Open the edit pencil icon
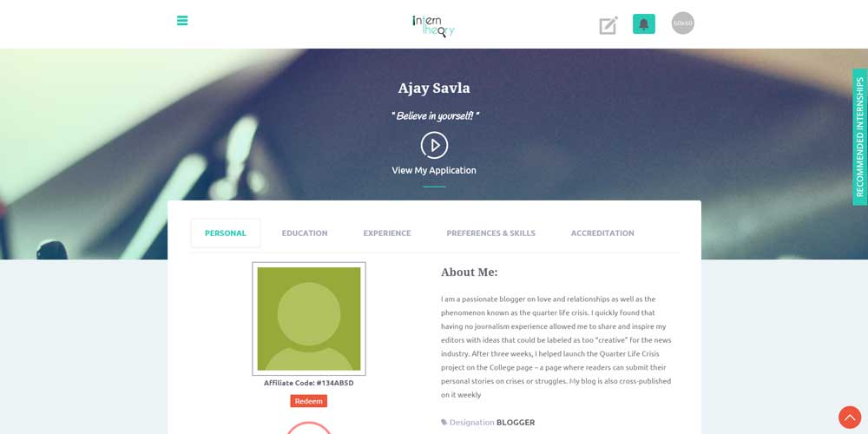 (608, 25)
